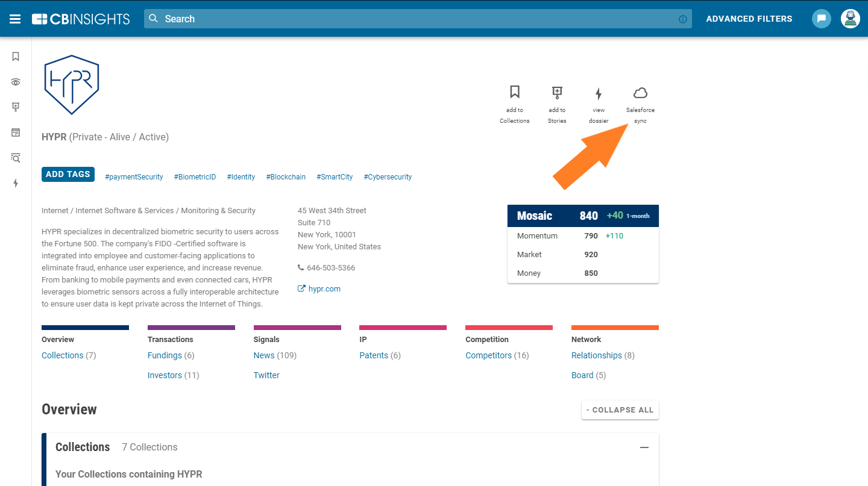Select the #Identity tag
868x486 pixels.
(241, 177)
